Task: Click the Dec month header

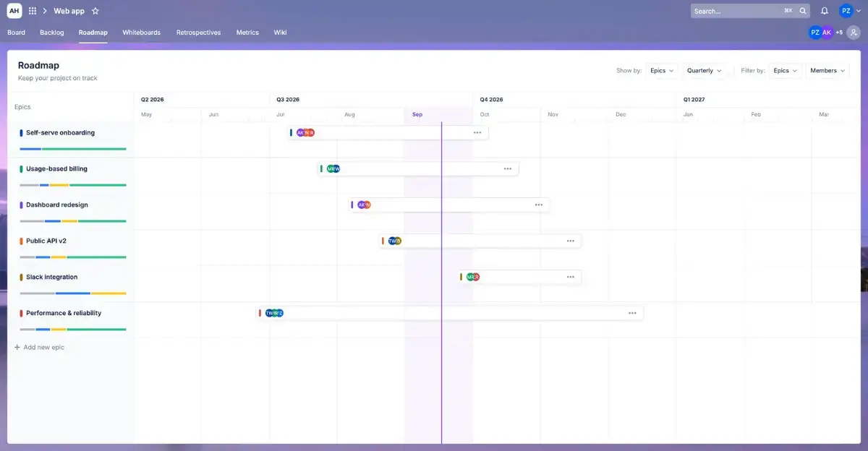Action: pyautogui.click(x=621, y=114)
